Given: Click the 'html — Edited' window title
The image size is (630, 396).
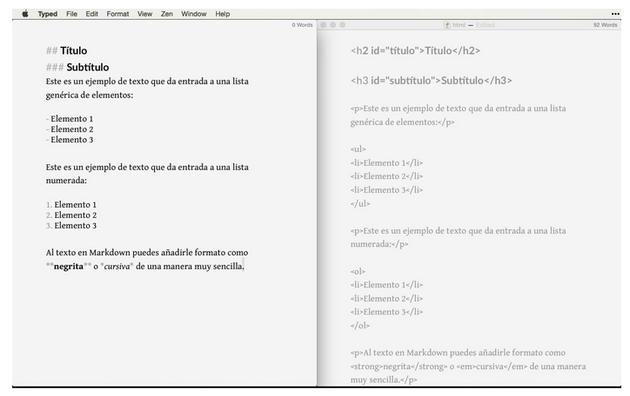Looking at the screenshot, I should pyautogui.click(x=473, y=25).
